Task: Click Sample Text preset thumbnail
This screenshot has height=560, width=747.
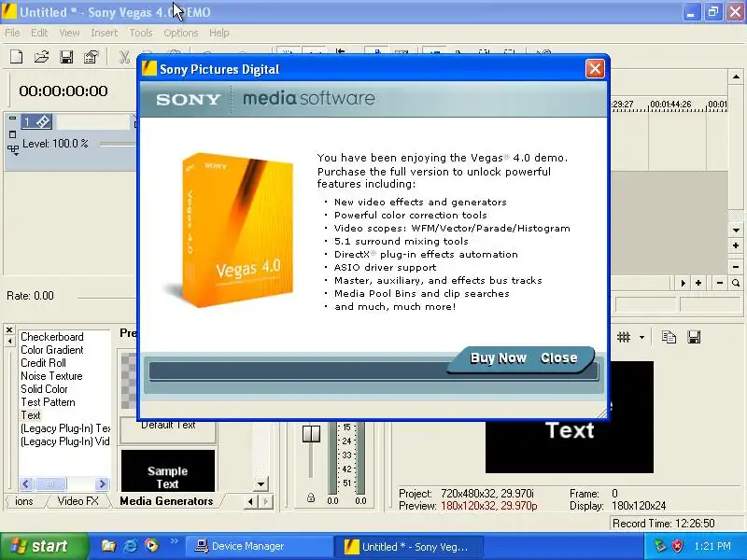Action: [168, 470]
